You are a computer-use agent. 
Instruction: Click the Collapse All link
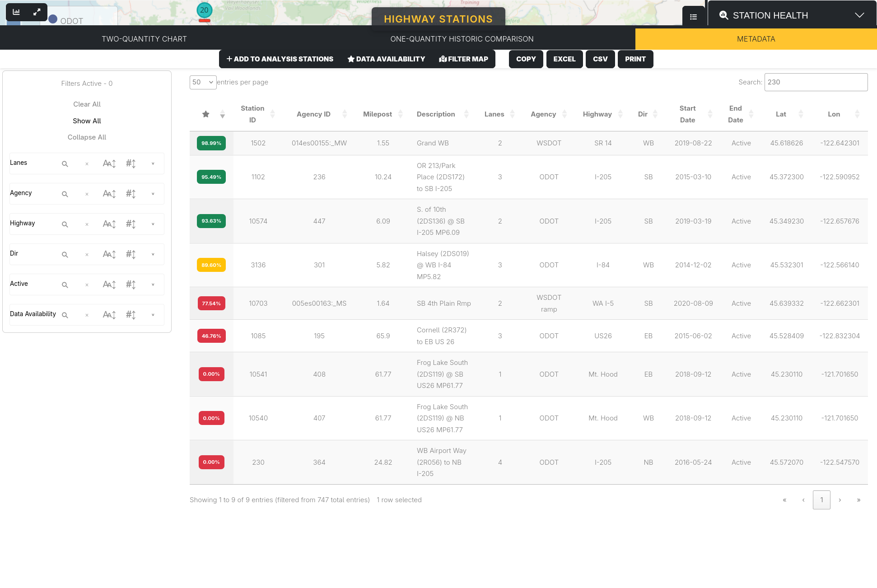(87, 137)
